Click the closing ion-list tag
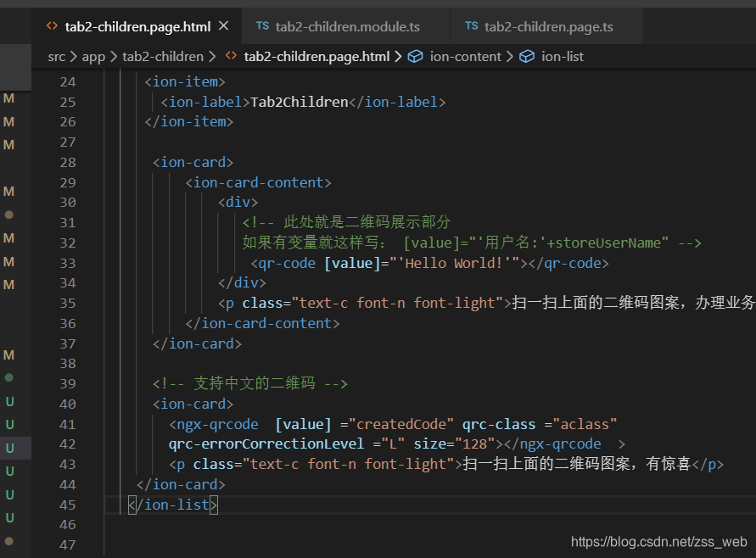Viewport: 756px width, 558px height. [x=173, y=505]
